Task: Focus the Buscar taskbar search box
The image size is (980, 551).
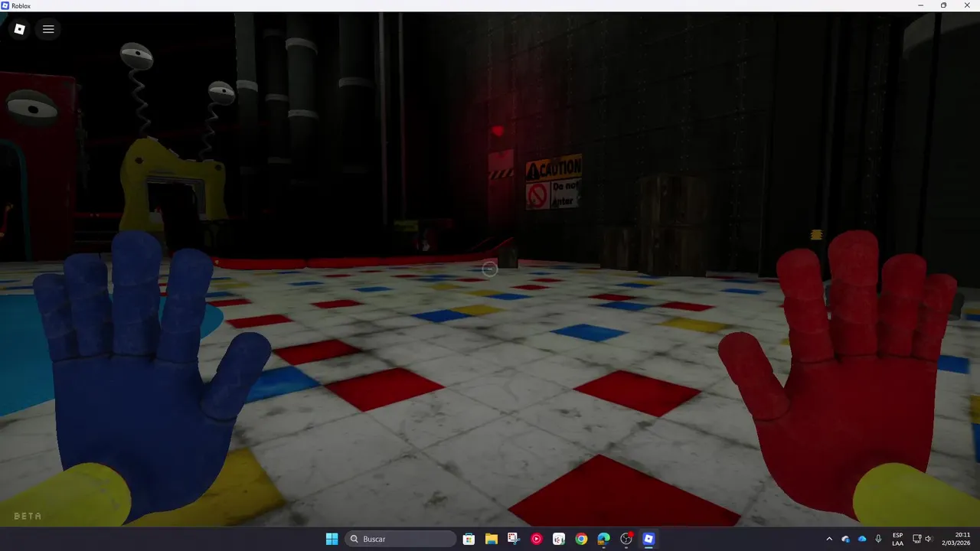Action: pos(400,539)
